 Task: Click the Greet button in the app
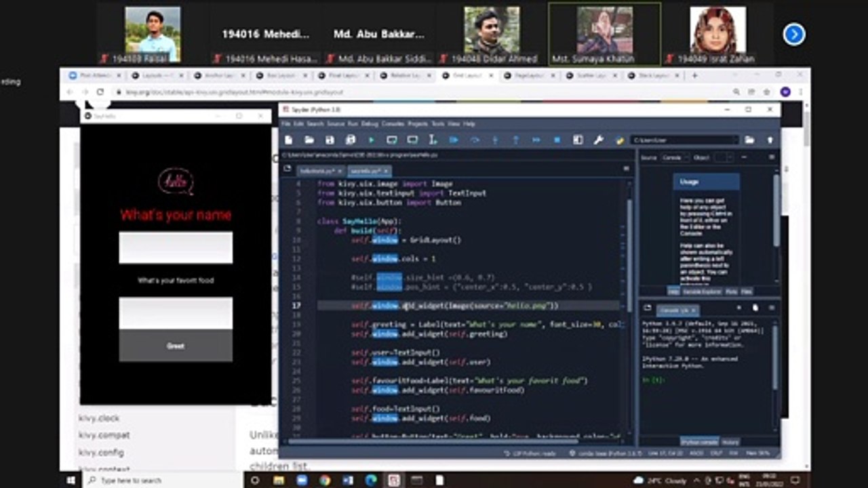pyautogui.click(x=176, y=346)
